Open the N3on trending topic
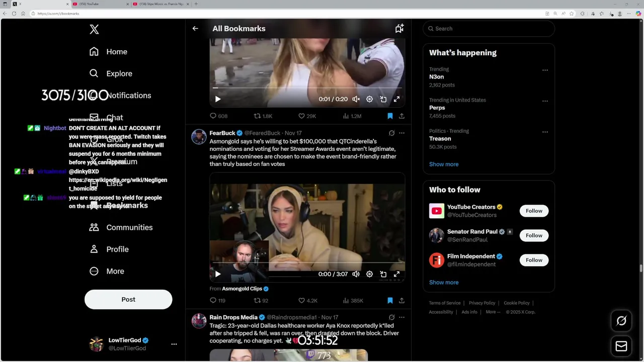Image resolution: width=644 pixels, height=362 pixels. (x=436, y=77)
